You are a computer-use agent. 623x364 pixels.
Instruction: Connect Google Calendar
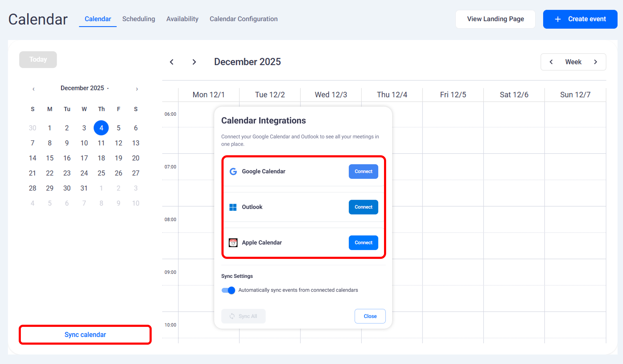click(363, 172)
